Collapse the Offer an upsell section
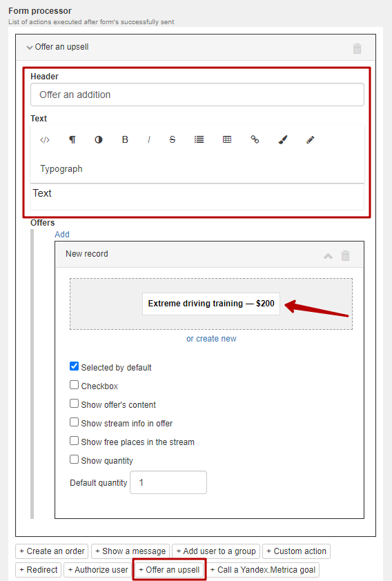Image resolution: width=392 pixels, height=581 pixels. [x=30, y=48]
